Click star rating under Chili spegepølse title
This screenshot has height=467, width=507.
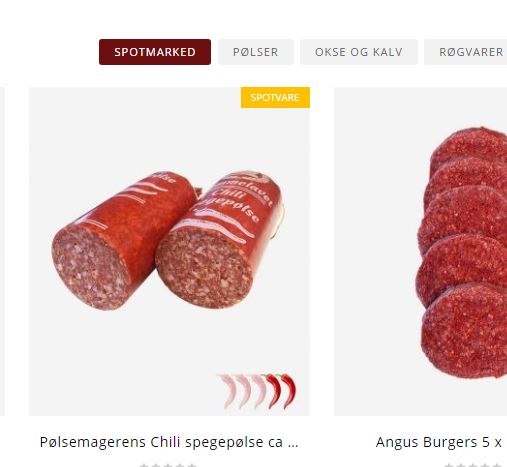click(168, 465)
